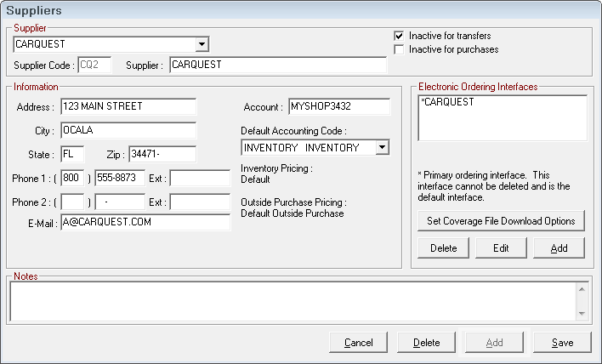Screen dimensions: 602x364
Task: Delete the selected ordering interface
Action: click(443, 248)
